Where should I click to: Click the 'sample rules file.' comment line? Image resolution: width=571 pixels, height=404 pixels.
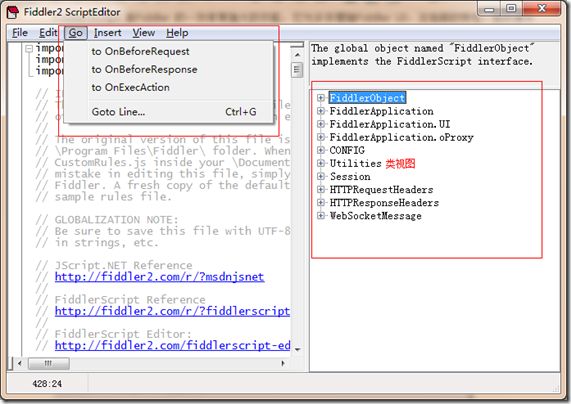pyautogui.click(x=103, y=197)
